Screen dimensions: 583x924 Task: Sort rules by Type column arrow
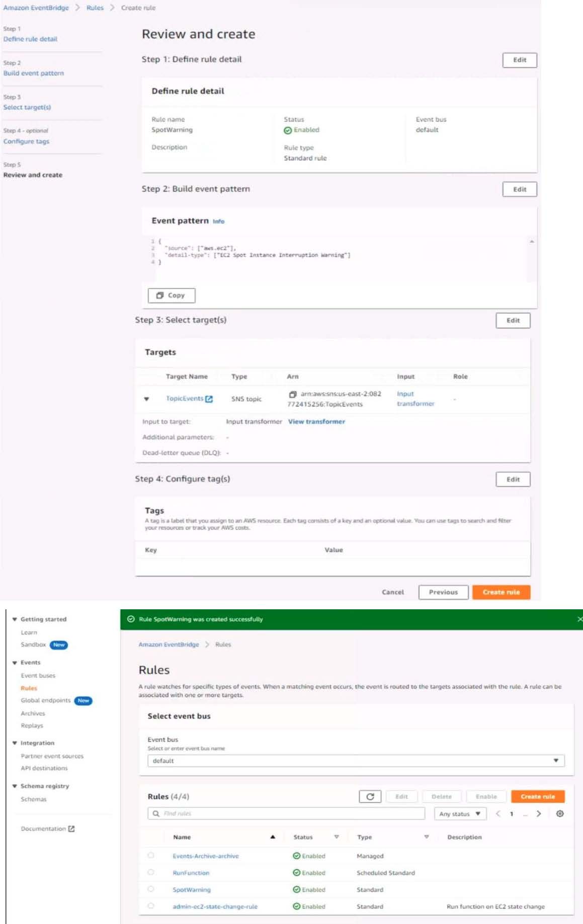427,837
